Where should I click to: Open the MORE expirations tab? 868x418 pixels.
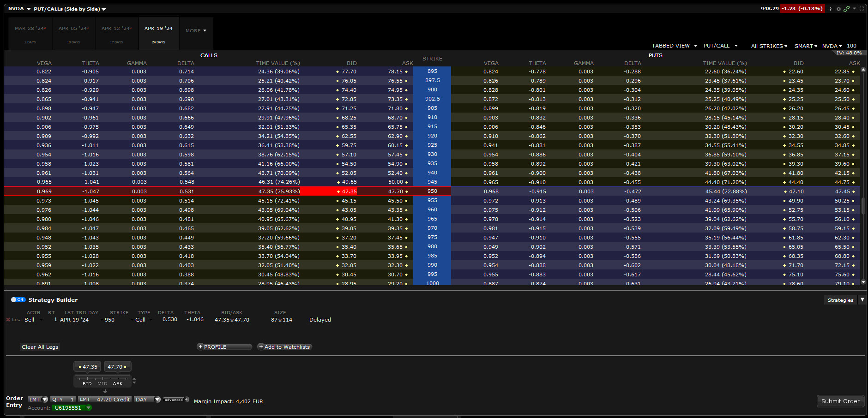tap(196, 31)
